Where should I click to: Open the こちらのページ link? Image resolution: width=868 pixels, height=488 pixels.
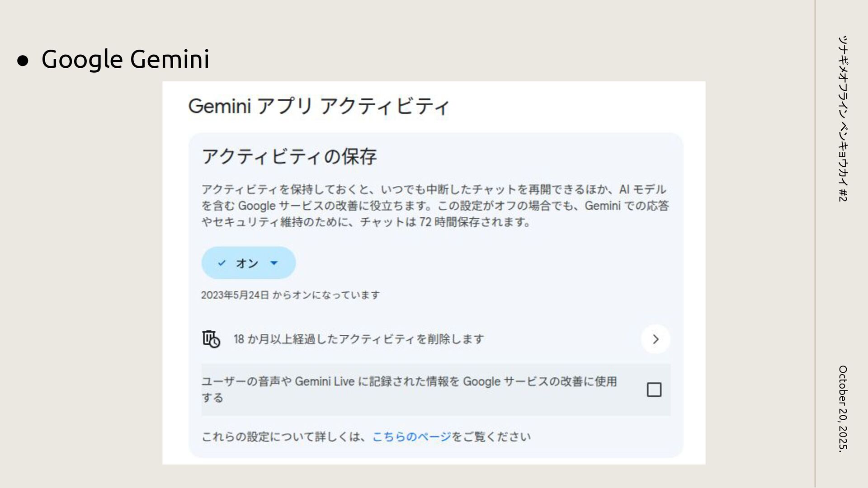411,436
